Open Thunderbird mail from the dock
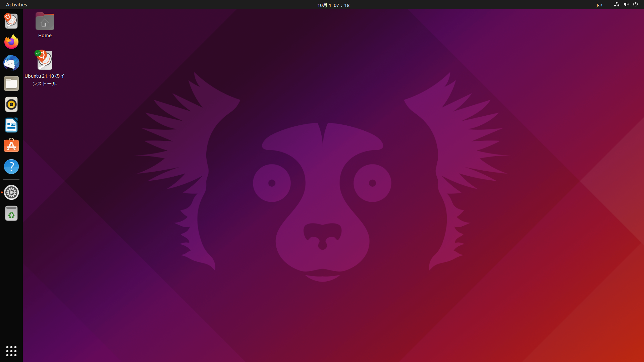The image size is (644, 362). click(x=11, y=63)
